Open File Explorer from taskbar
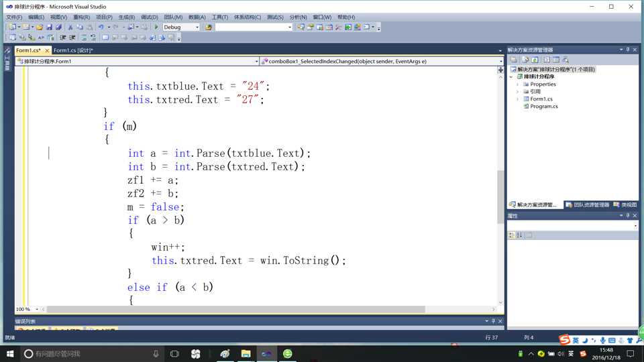The height and width of the screenshot is (362, 644). [246, 353]
